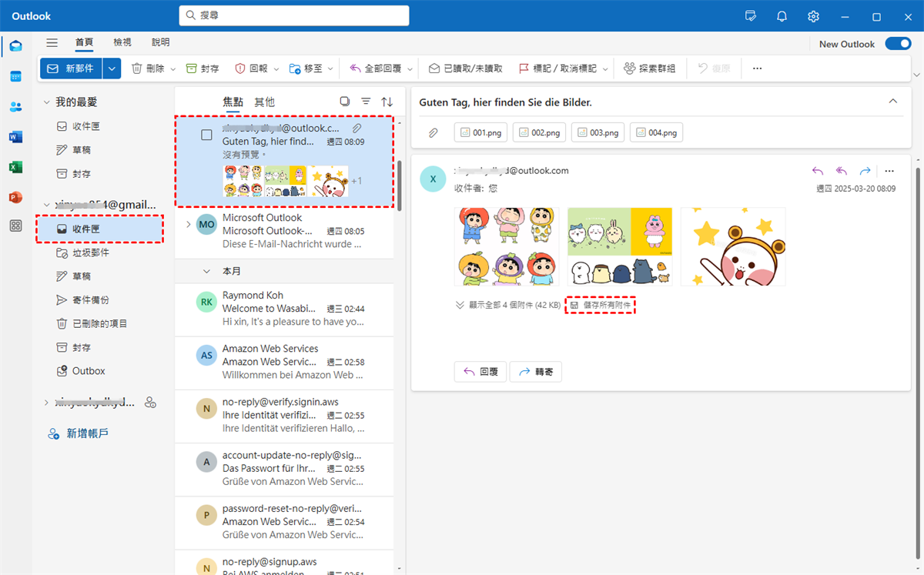Click the forward arrow icon in message header

(865, 171)
